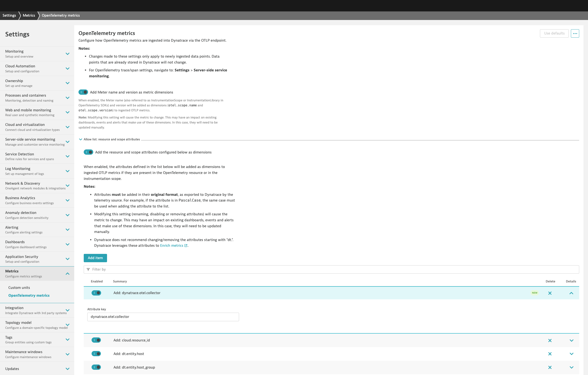Expand Tags settings section
This screenshot has height=375, width=588.
point(68,340)
